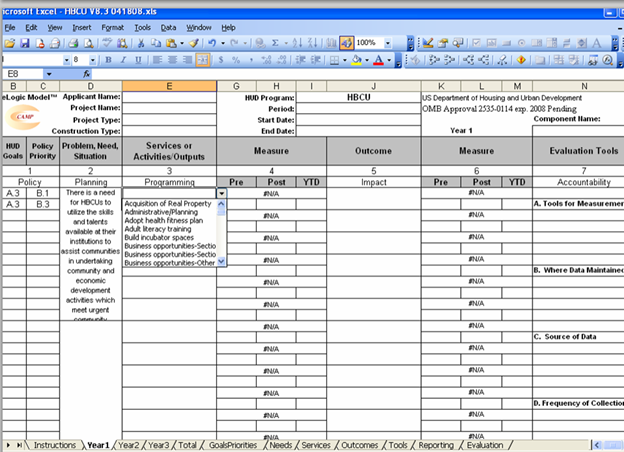Click the Increase Decimal icon
The width and height of the screenshot is (624, 452).
266,60
